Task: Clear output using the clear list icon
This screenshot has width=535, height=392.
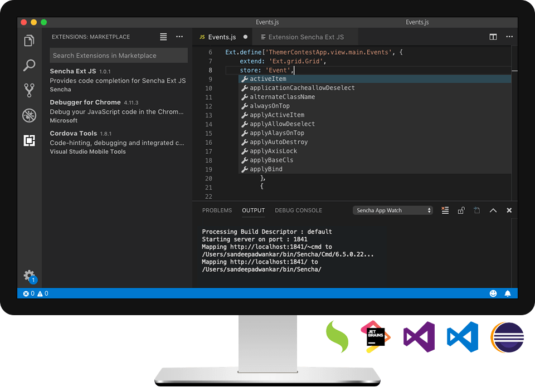Action: pyautogui.click(x=445, y=210)
